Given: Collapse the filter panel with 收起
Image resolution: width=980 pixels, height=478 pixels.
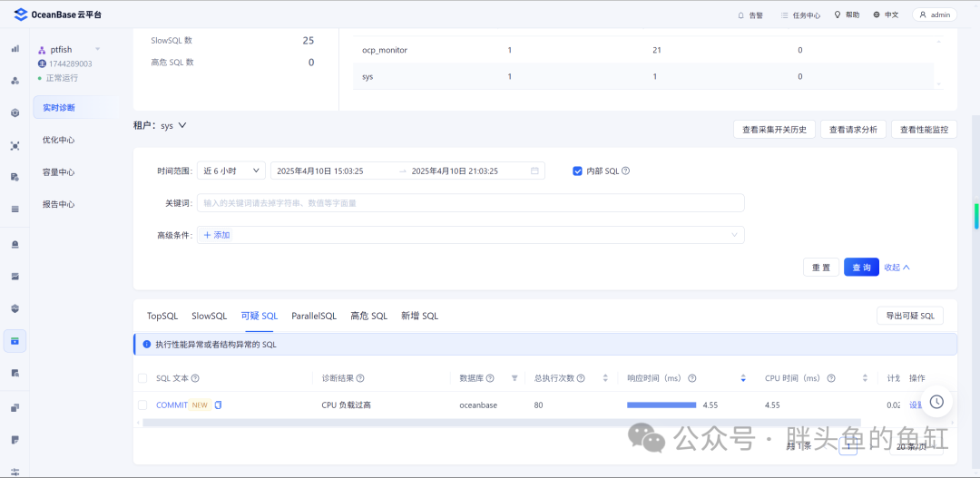Looking at the screenshot, I should pos(897,267).
